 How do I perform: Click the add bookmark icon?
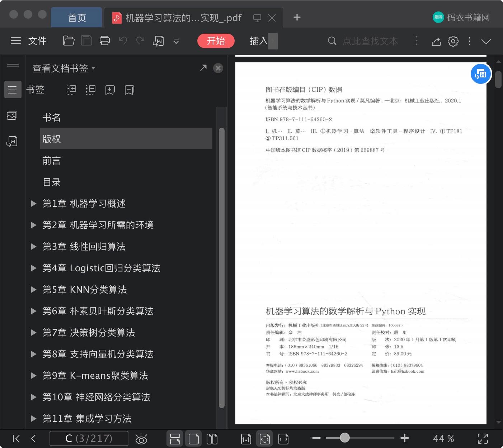(110, 90)
